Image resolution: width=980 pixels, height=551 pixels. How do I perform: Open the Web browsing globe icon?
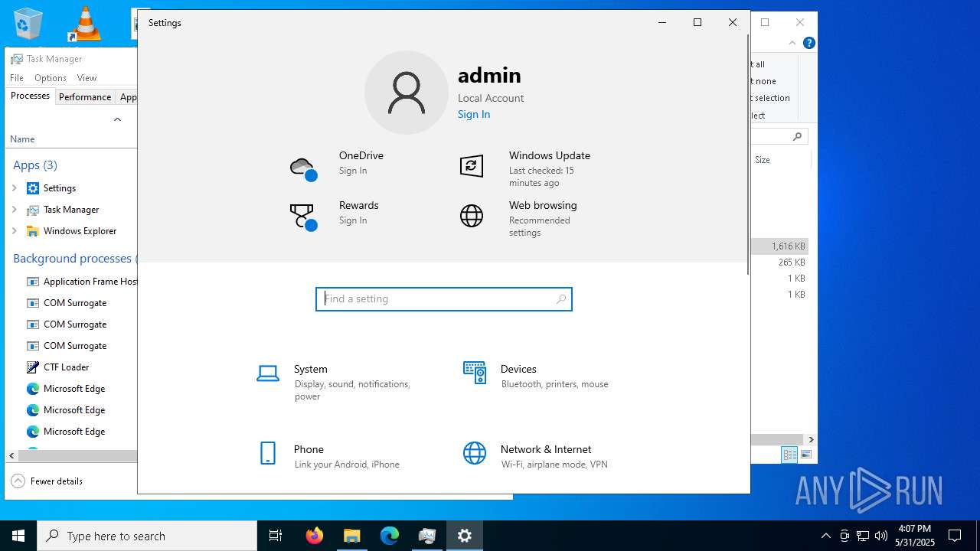[x=472, y=216]
